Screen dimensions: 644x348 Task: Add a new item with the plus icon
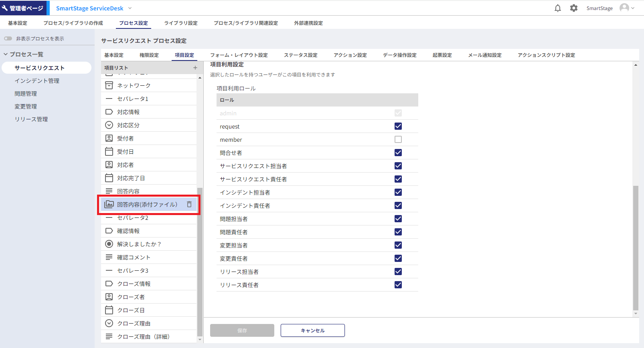[195, 68]
